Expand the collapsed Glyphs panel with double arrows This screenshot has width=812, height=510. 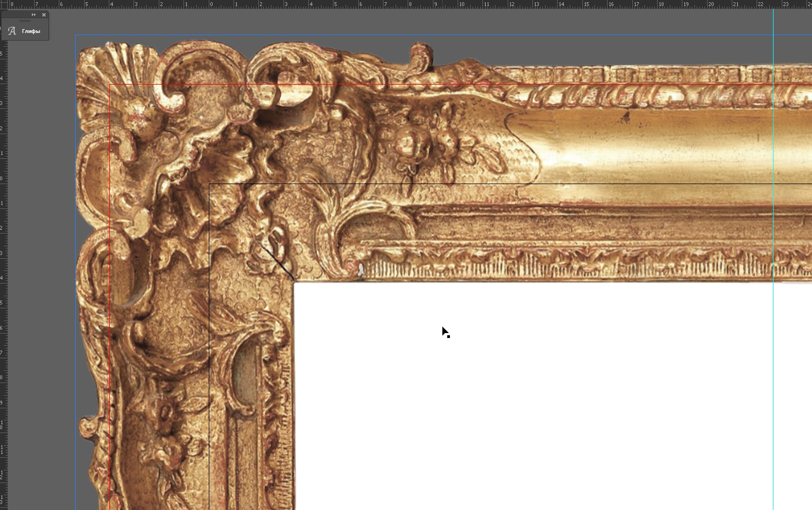(34, 15)
